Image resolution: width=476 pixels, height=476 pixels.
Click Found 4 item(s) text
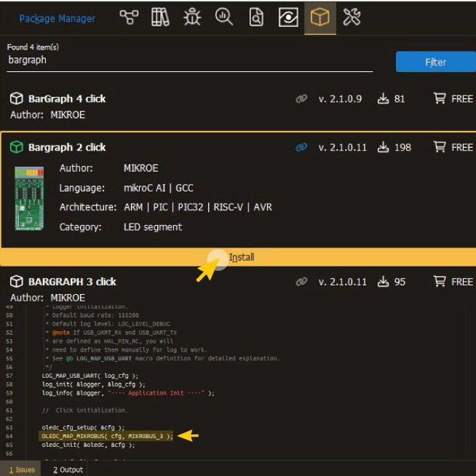tap(33, 47)
